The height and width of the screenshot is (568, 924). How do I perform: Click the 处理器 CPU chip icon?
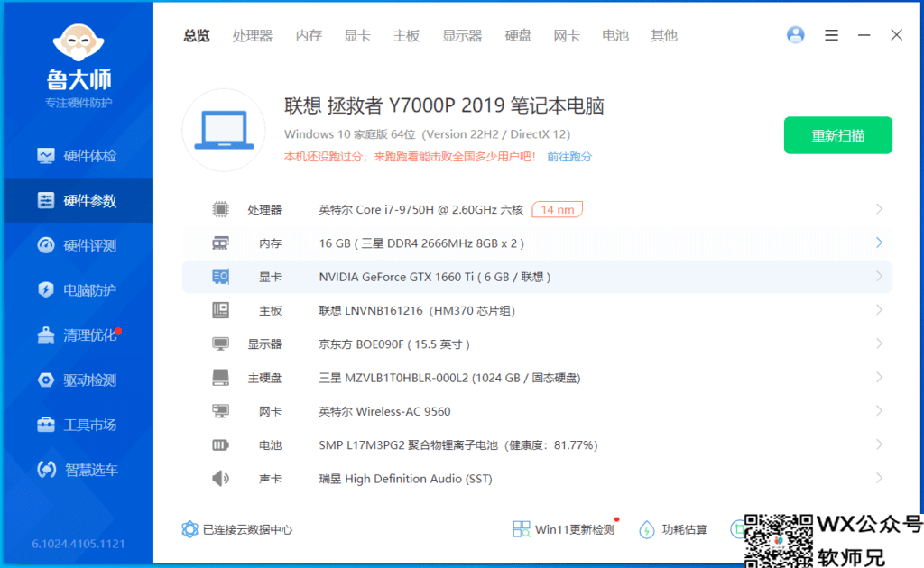click(x=220, y=209)
